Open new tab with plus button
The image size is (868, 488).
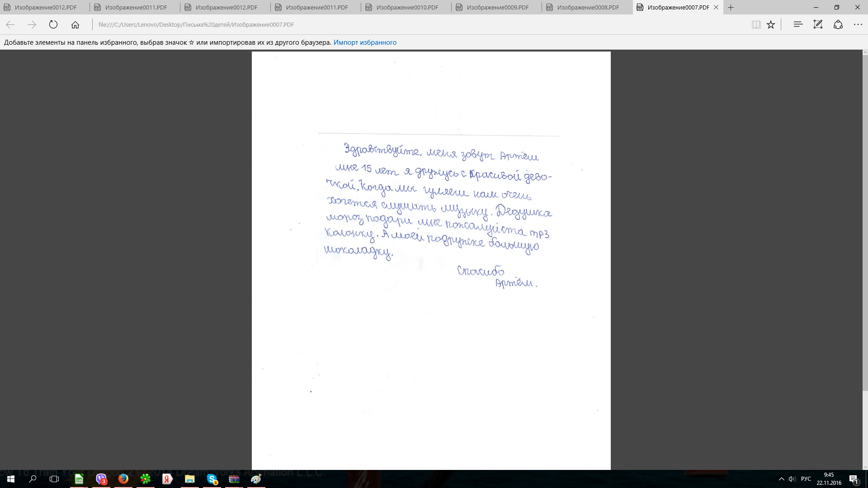tap(731, 7)
